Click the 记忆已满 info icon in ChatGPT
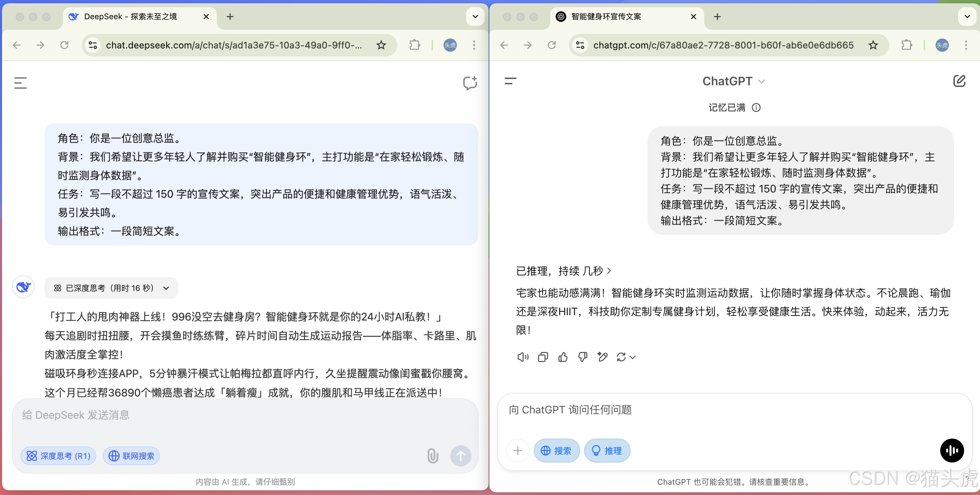Image resolution: width=980 pixels, height=495 pixels. coord(756,108)
